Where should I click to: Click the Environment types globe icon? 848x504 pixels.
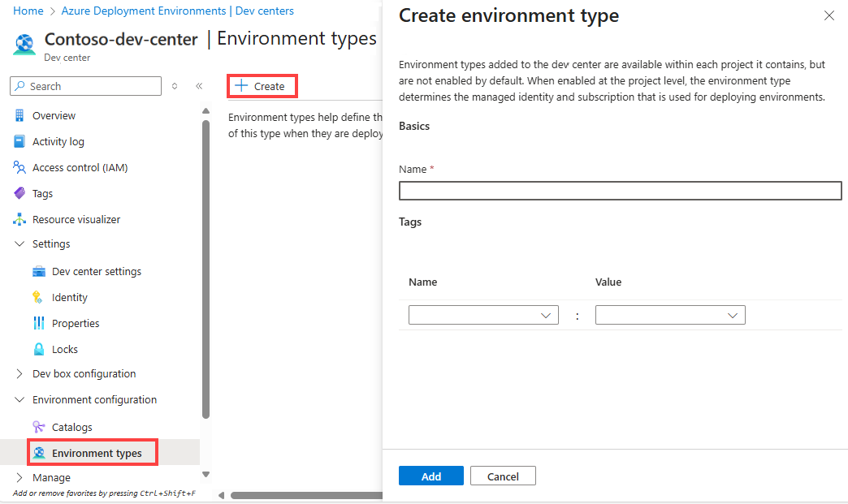(x=39, y=453)
